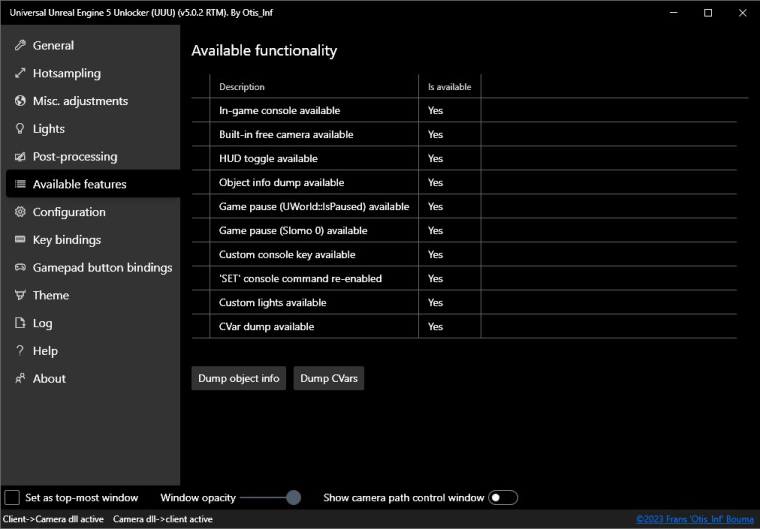
Task: Select Game pause (UWorld::IsPaused) available row
Action: (x=464, y=207)
